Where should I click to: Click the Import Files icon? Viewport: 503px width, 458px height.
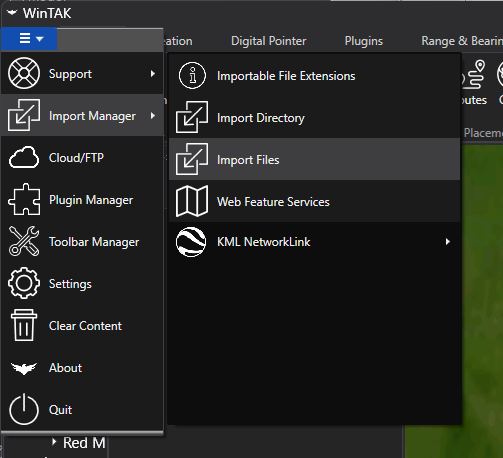[192, 159]
